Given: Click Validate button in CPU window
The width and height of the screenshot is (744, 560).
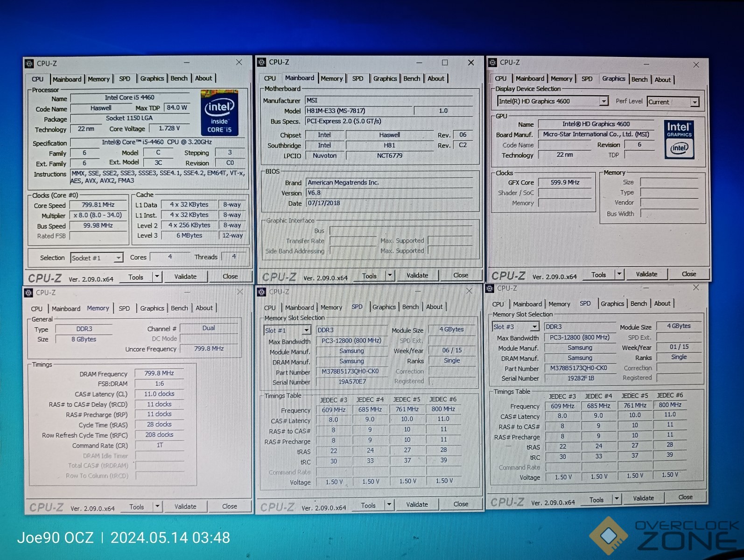Looking at the screenshot, I should click(x=185, y=277).
